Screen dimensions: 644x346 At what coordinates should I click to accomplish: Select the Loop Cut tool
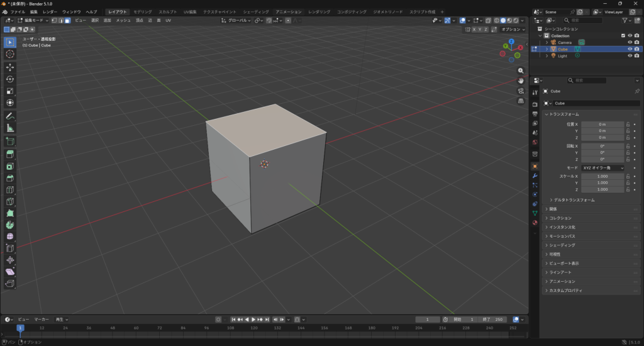click(x=10, y=190)
